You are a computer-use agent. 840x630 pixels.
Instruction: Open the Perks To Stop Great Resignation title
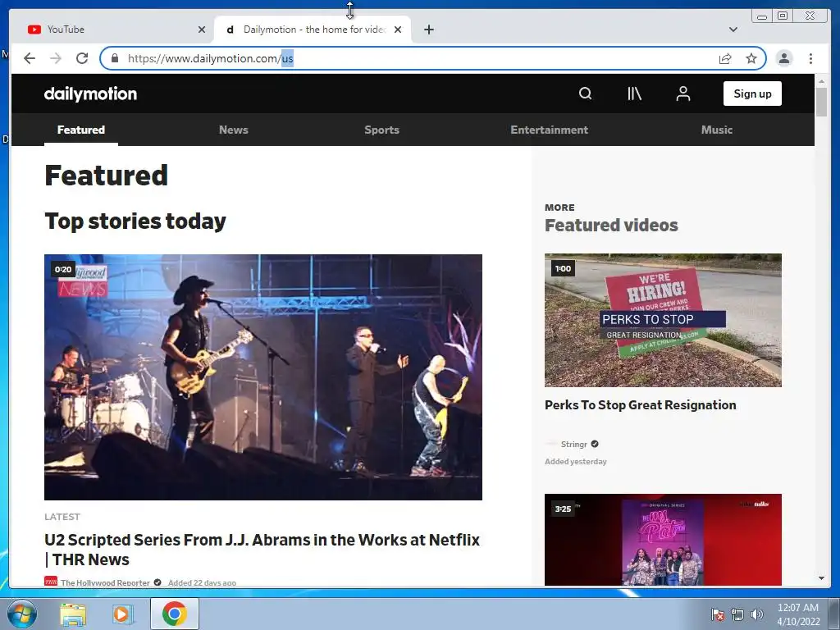640,405
